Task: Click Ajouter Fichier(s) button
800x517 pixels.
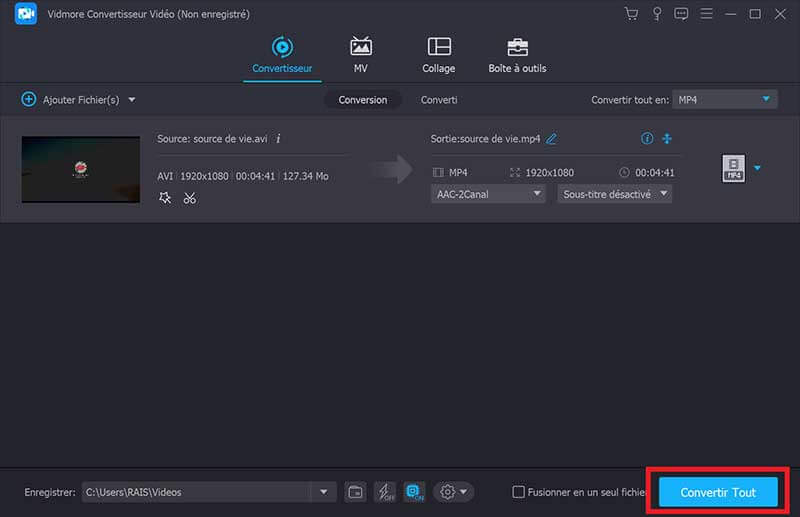Action: (78, 100)
